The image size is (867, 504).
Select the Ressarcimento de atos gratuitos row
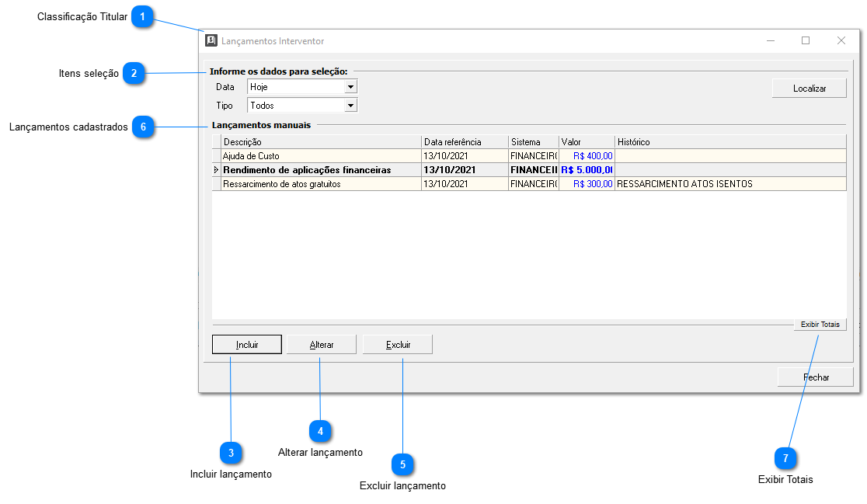tap(529, 184)
